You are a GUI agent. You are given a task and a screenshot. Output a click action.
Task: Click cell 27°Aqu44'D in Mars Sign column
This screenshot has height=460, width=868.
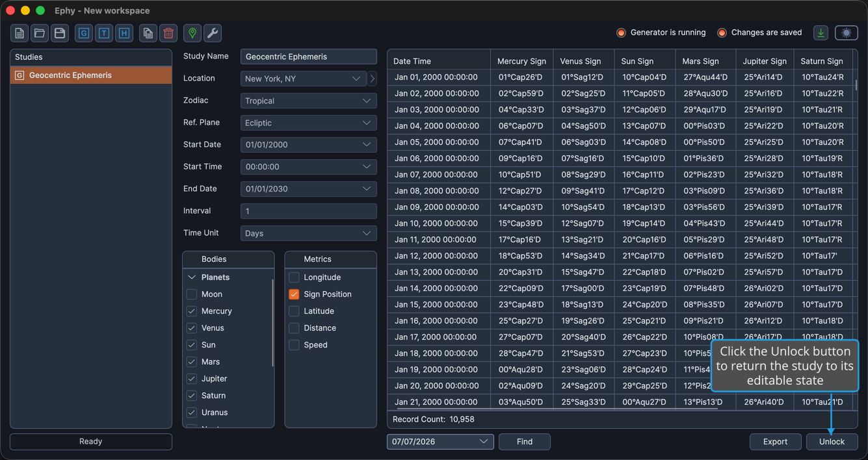coord(705,77)
